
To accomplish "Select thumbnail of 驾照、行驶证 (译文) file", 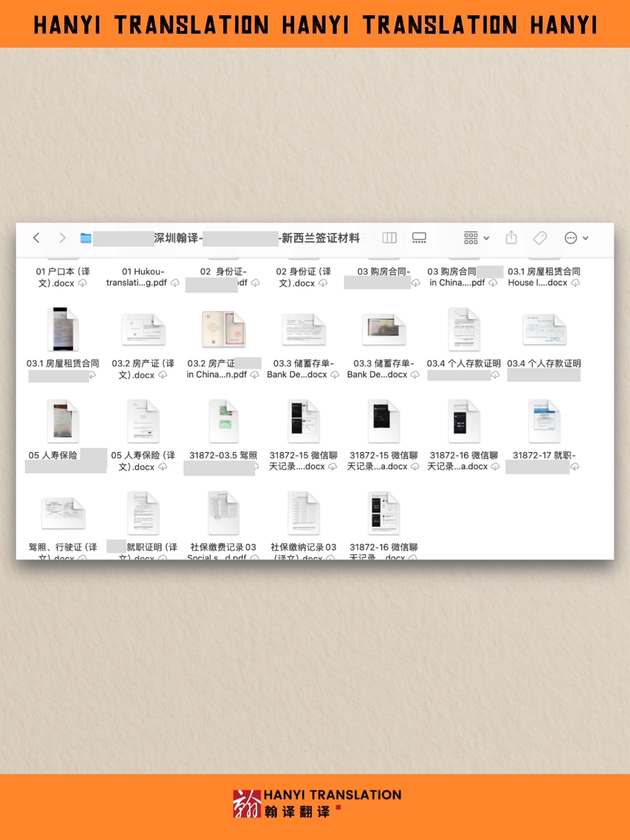I will [x=63, y=513].
